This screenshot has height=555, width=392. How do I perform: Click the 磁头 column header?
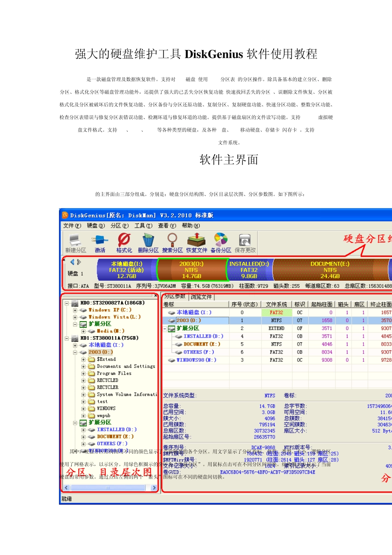[x=343, y=304]
